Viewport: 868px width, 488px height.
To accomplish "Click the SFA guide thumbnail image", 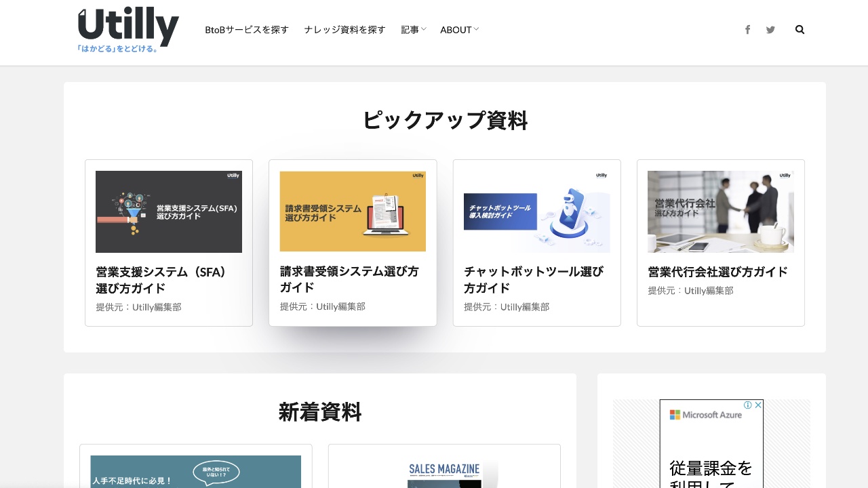I will (169, 211).
